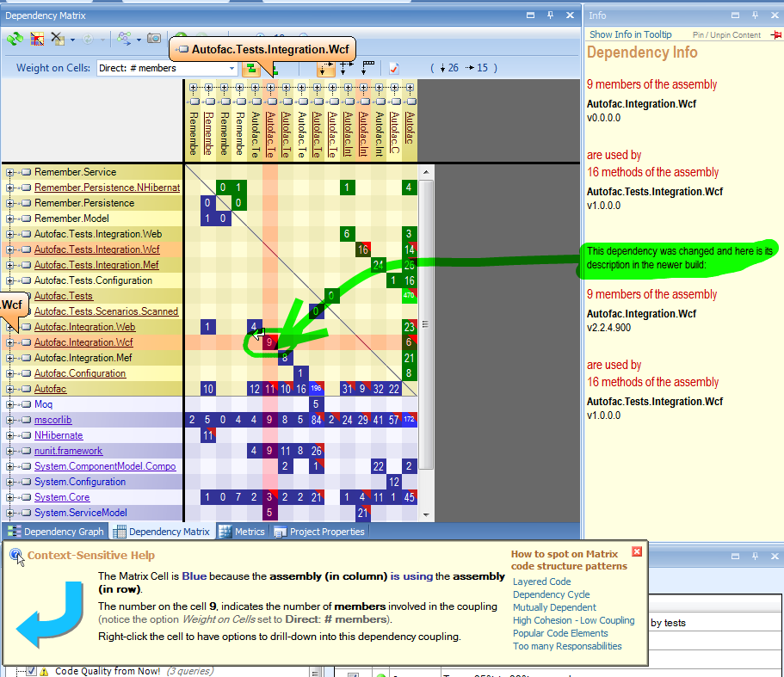Viewport: 784px width, 677px height.
Task: Click the camera snapshot toolbar icon
Action: pyautogui.click(x=154, y=39)
